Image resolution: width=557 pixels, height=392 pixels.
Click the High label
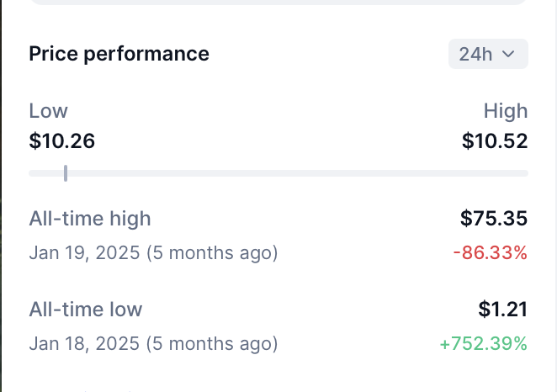pos(505,111)
